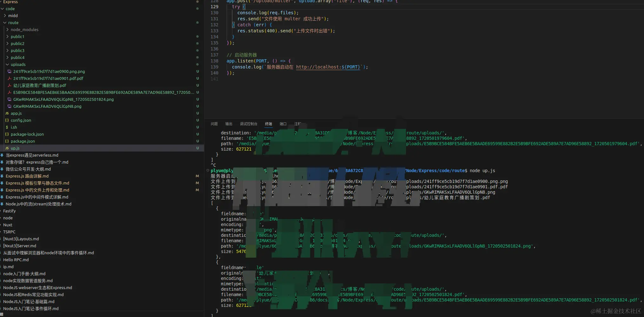Image resolution: width=644 pixels, height=317 pixels.
Task: Select the Fastify folder in the explorer
Action: (9, 211)
